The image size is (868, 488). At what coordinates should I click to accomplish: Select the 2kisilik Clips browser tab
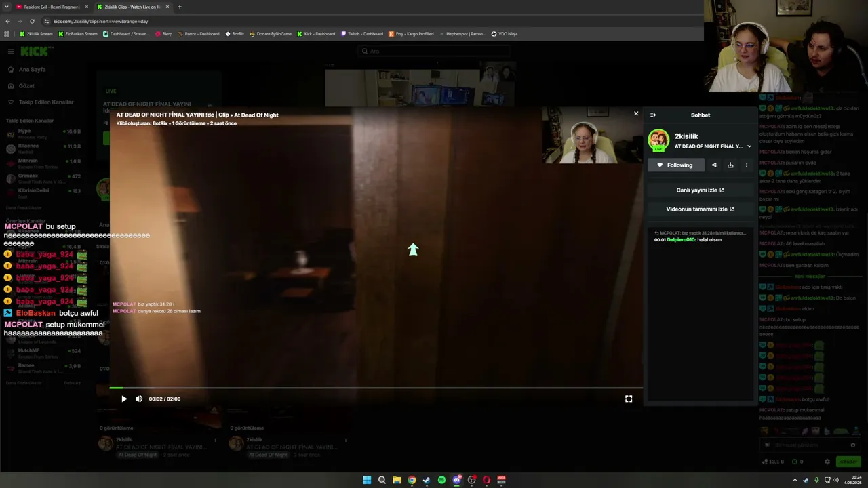(x=132, y=7)
